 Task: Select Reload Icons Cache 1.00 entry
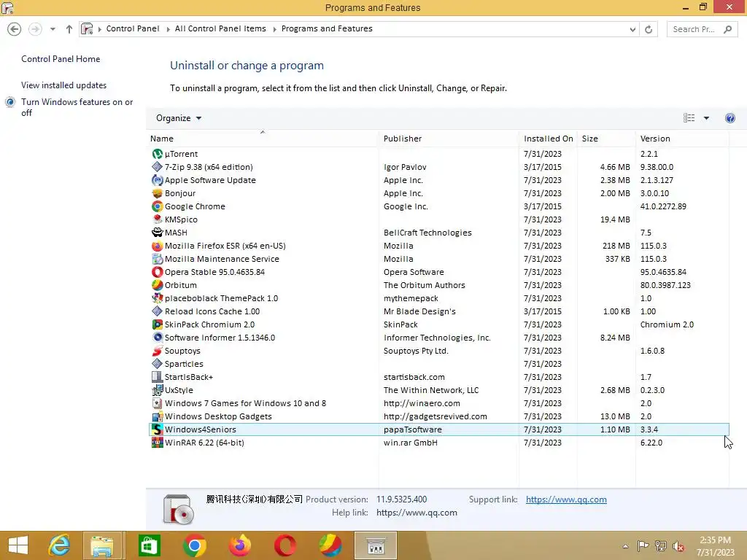pyautogui.click(x=212, y=311)
